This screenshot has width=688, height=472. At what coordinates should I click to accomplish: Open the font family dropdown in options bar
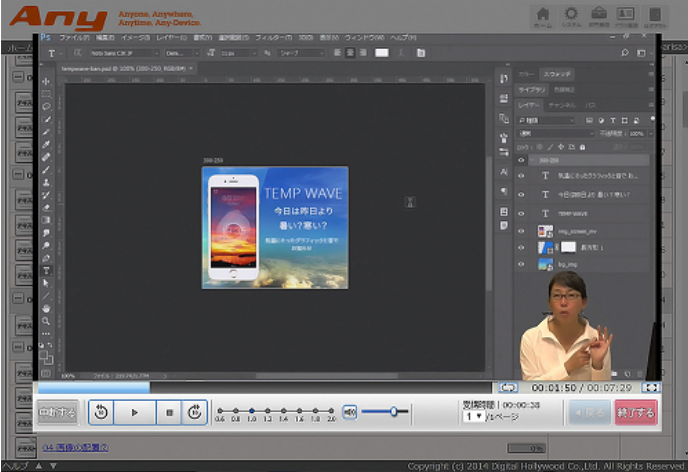[123, 53]
